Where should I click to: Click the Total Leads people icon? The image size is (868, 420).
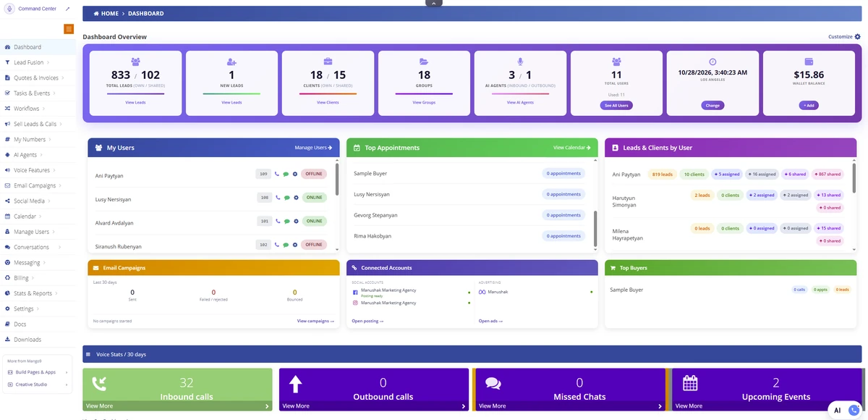pyautogui.click(x=136, y=62)
